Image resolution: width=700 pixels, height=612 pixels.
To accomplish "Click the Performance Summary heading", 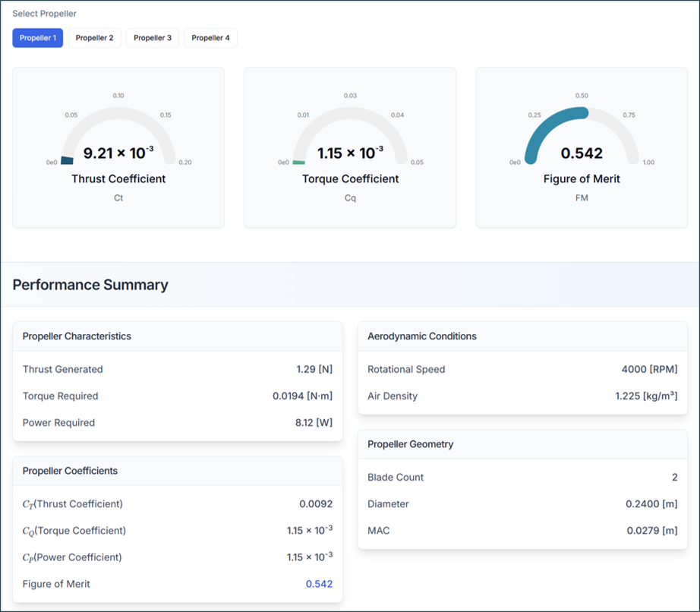I will [x=90, y=285].
